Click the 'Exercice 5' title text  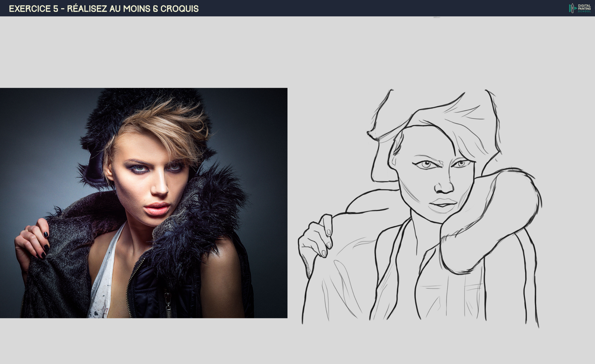pos(34,9)
